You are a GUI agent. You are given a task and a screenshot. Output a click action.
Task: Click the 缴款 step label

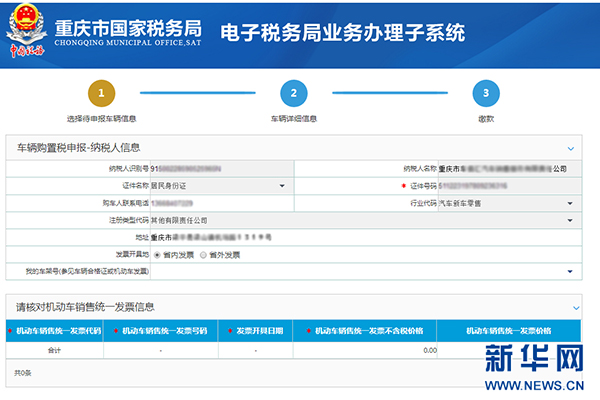coord(486,119)
